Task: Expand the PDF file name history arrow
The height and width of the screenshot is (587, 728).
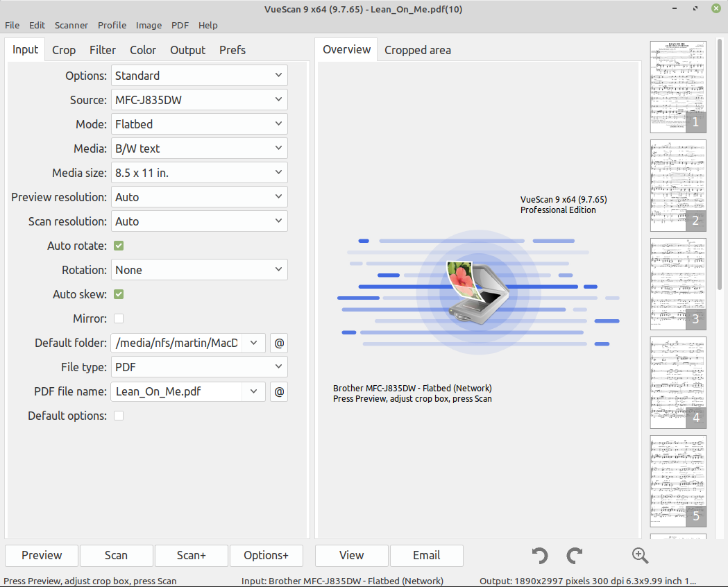Action: (253, 391)
